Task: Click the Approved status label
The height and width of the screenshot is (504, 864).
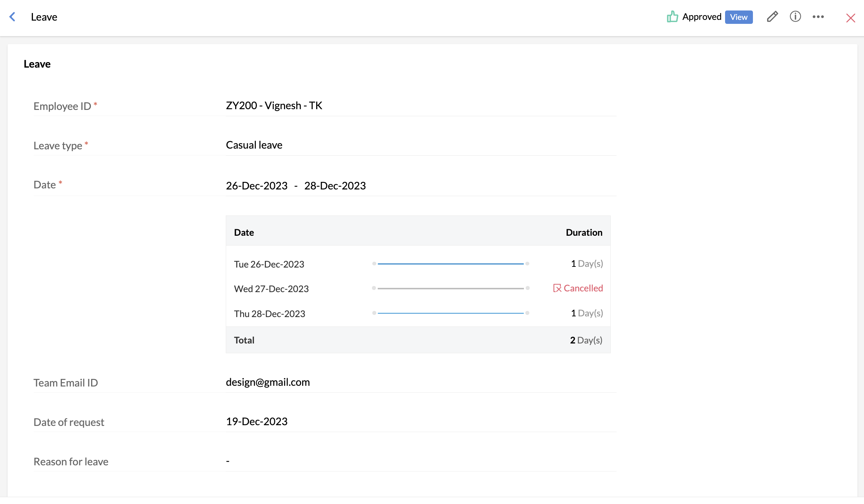Action: [702, 17]
